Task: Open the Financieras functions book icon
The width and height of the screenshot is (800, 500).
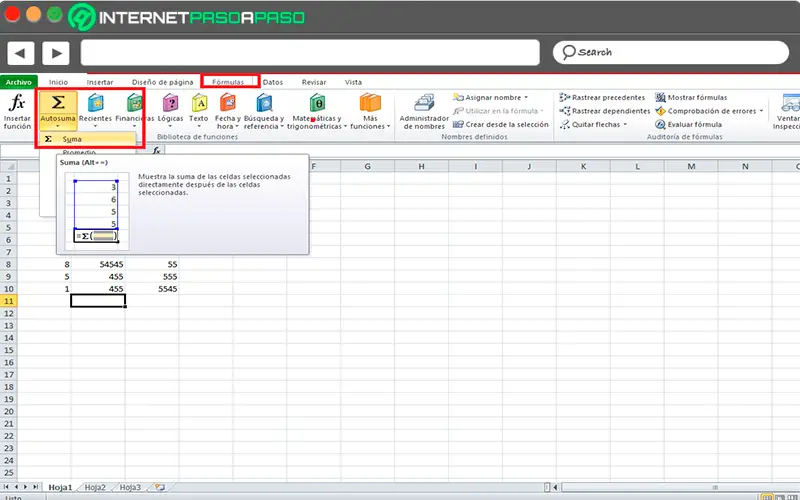Action: tap(135, 103)
